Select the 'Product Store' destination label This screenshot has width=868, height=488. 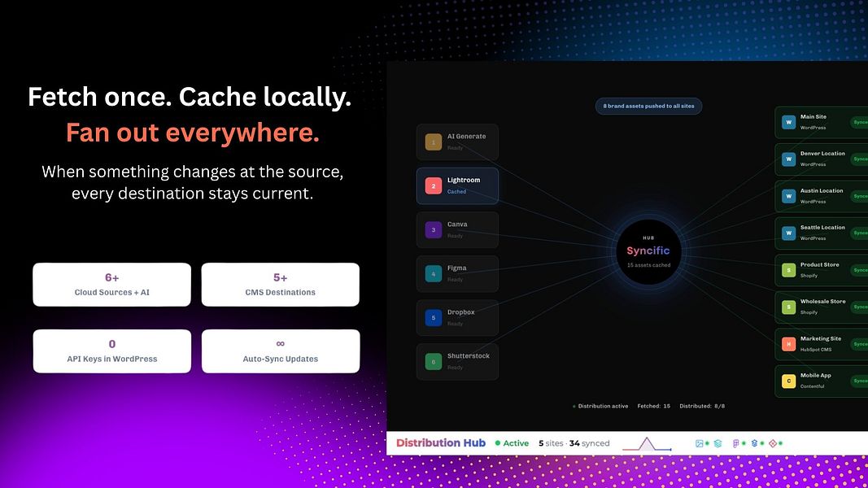tap(820, 264)
